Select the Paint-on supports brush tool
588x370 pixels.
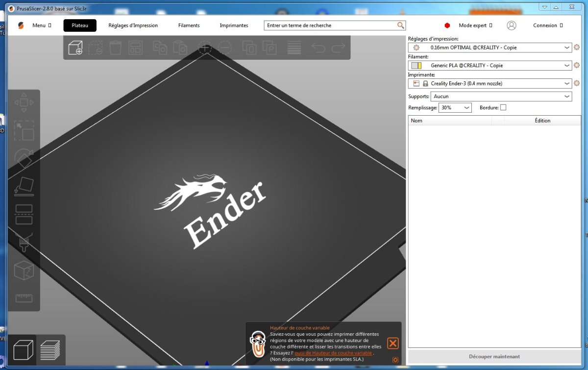click(24, 243)
